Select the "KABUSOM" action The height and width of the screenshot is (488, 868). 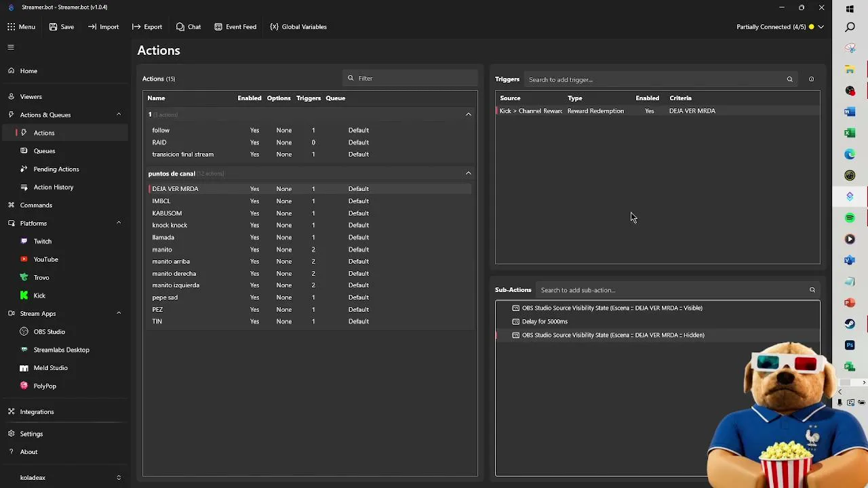(x=309, y=213)
